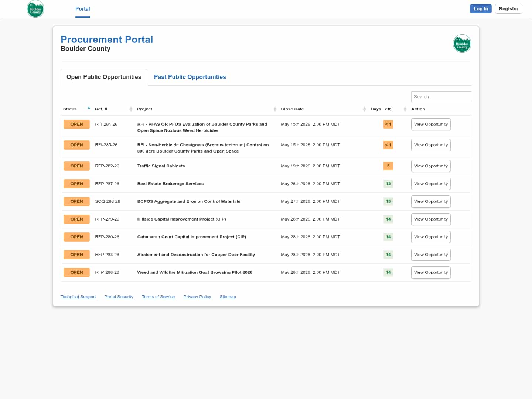The width and height of the screenshot is (532, 399).
Task: View Opportunity for Real Estate Brokerage Services
Action: 431,184
